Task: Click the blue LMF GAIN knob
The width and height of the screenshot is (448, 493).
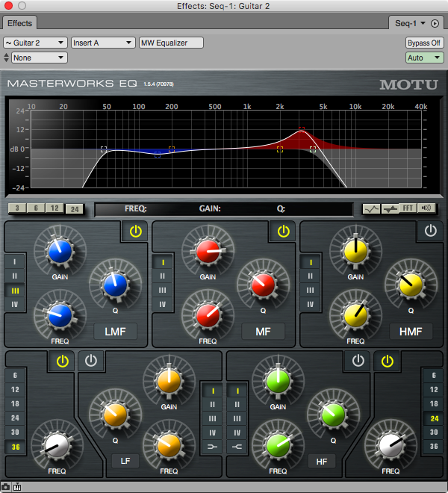Action: coord(60,252)
